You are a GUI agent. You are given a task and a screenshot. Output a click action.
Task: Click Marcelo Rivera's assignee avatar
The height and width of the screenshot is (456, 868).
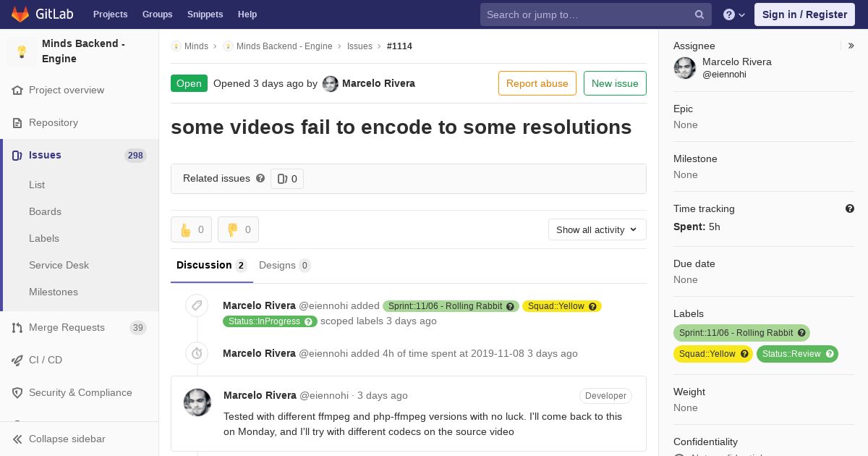pos(685,68)
